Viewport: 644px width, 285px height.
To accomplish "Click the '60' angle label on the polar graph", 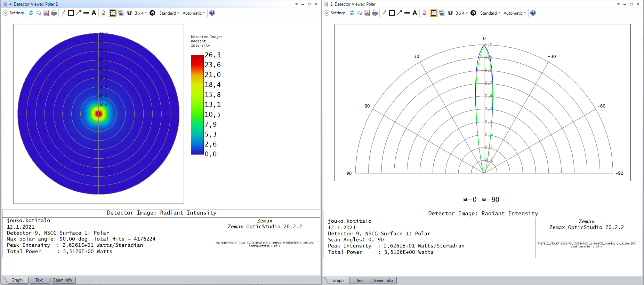I will point(367,106).
